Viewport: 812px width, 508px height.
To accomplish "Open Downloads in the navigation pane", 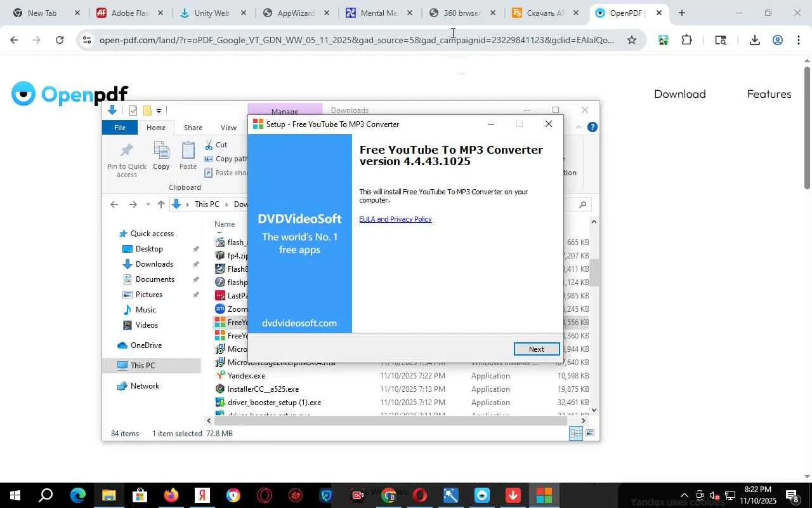I will click(x=154, y=264).
